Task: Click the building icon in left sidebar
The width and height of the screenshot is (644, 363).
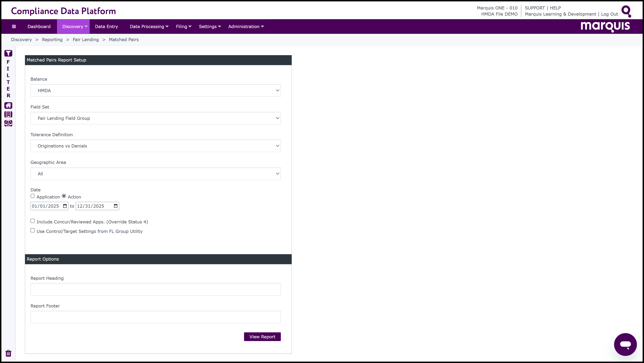Action: (x=8, y=114)
